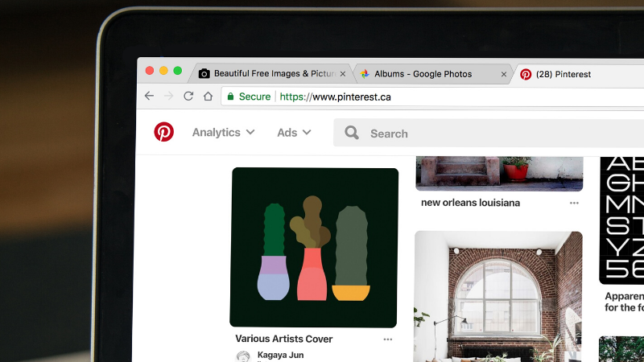Close the Beautiful Free Images tab
644x362 pixels.
tap(343, 74)
